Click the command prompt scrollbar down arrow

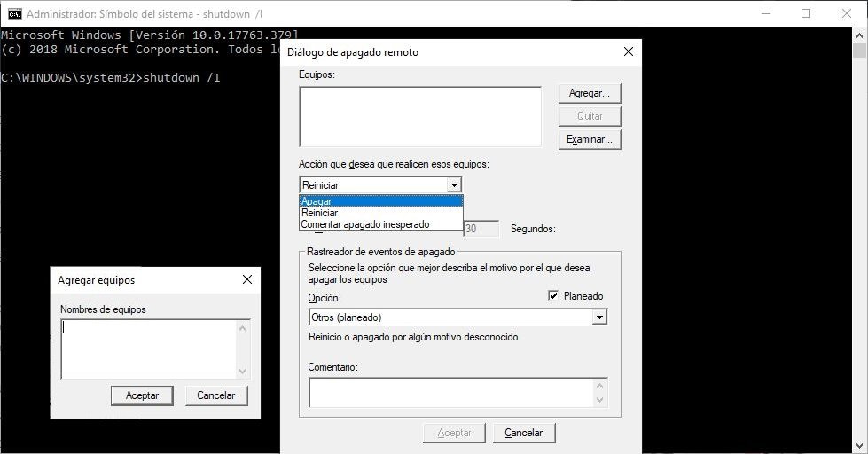click(x=859, y=446)
